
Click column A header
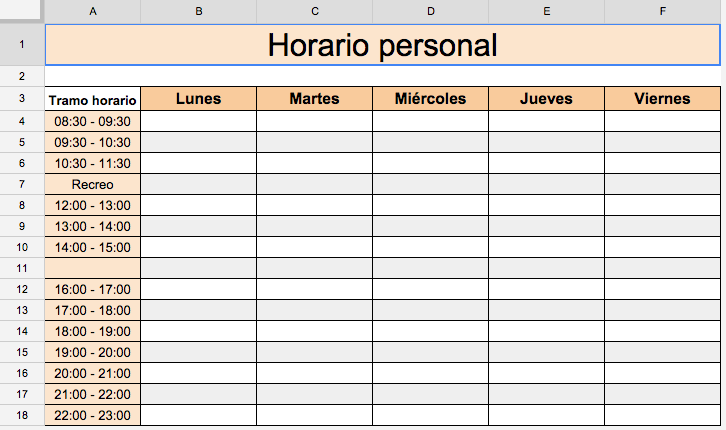tap(93, 11)
